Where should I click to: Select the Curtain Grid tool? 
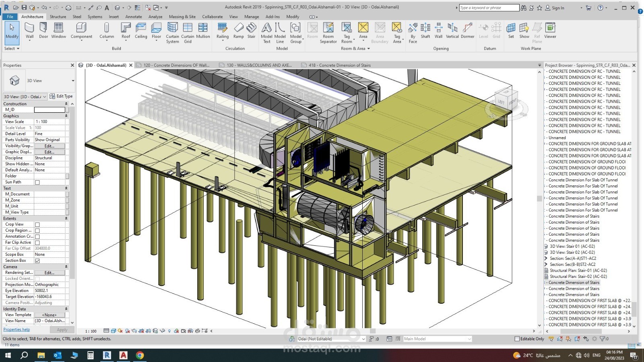point(188,33)
